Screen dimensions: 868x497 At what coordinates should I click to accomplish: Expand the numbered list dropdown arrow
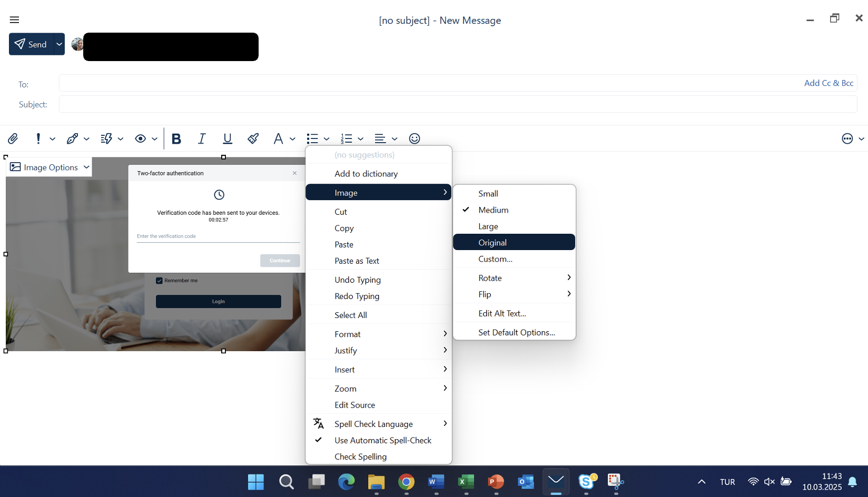coord(360,139)
